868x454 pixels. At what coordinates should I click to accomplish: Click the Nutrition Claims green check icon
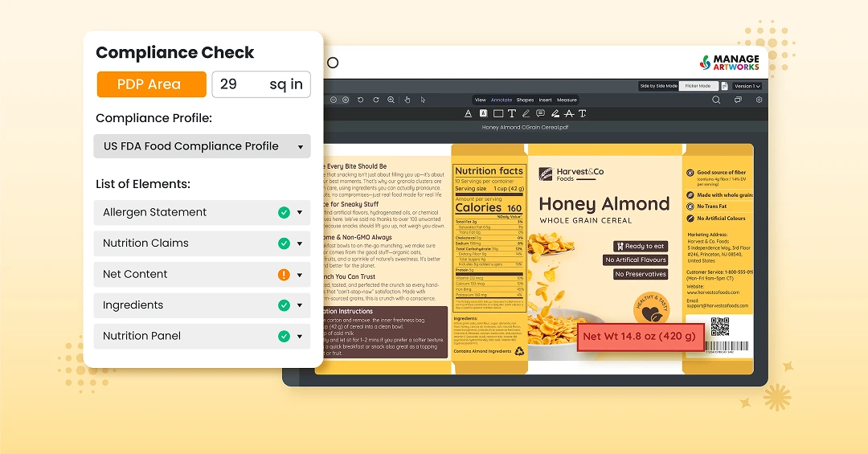(284, 243)
